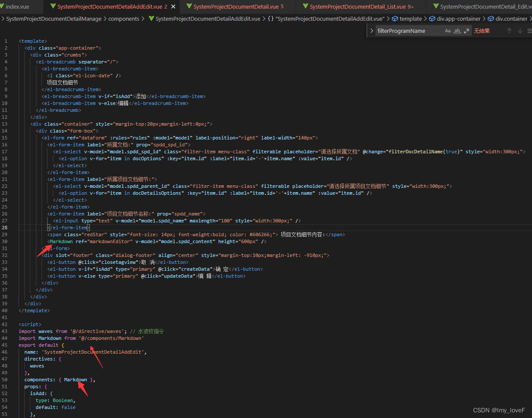532x418 pixels.
Task: Expand the replace field in the find widget
Action: (x=372, y=30)
